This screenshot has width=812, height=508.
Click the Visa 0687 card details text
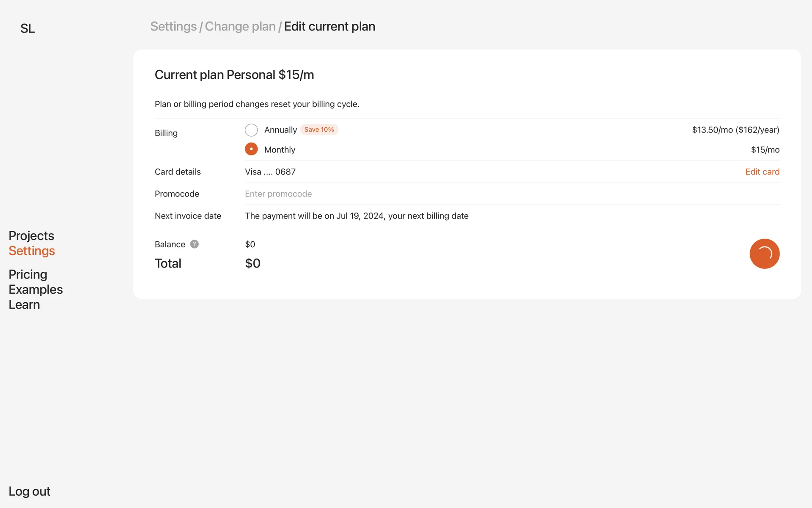270,172
